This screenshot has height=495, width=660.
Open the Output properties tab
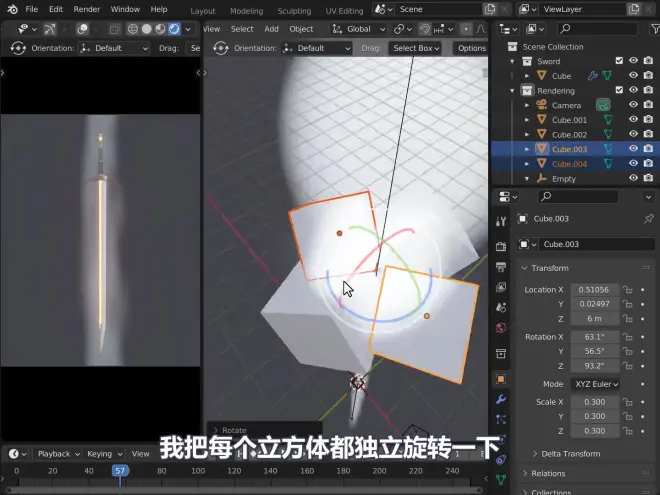tap(501, 267)
